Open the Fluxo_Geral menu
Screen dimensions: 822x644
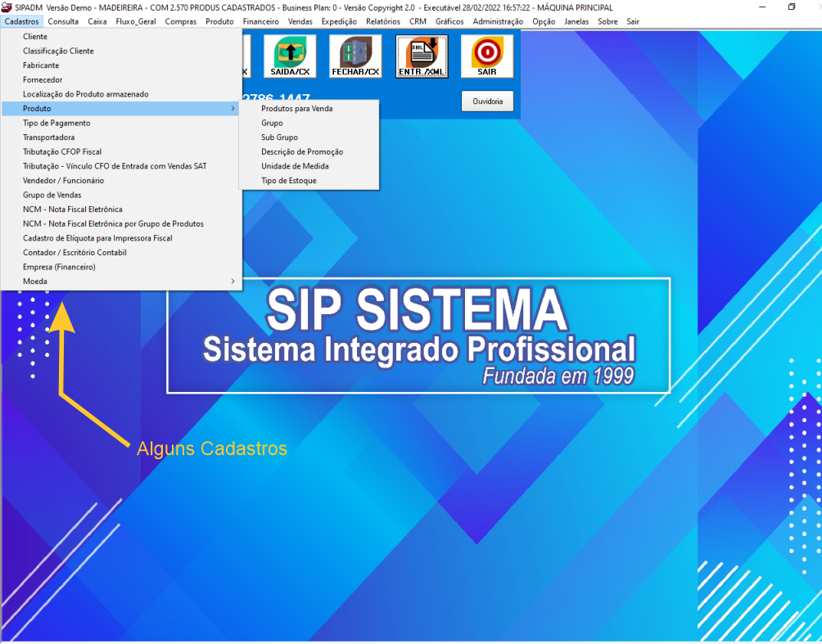[x=136, y=21]
